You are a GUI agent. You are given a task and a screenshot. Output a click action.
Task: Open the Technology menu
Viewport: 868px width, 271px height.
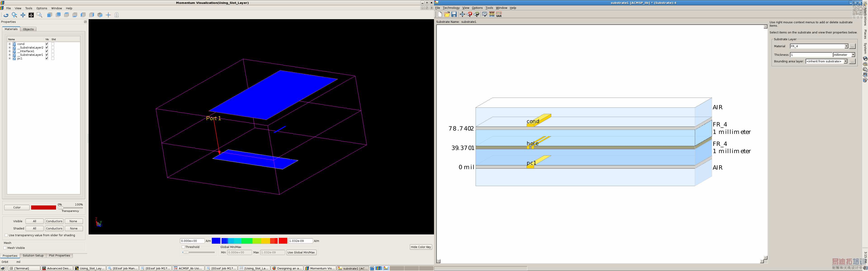tap(451, 8)
